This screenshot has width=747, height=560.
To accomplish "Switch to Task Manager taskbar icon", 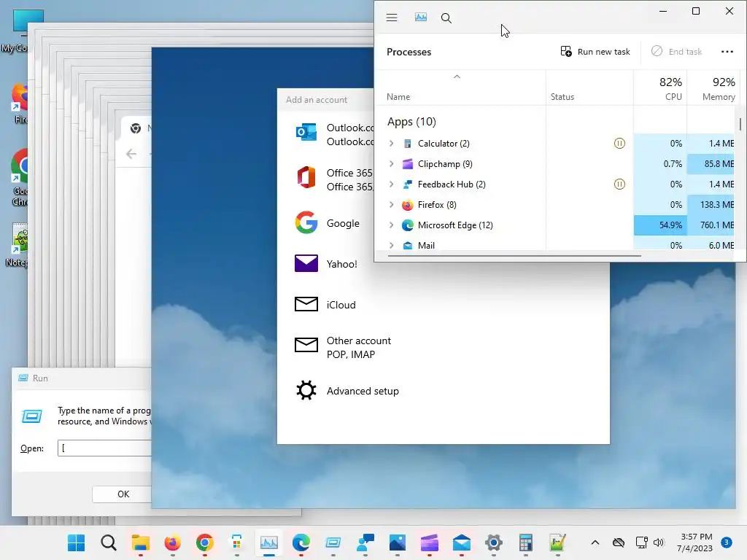I will coord(269,542).
